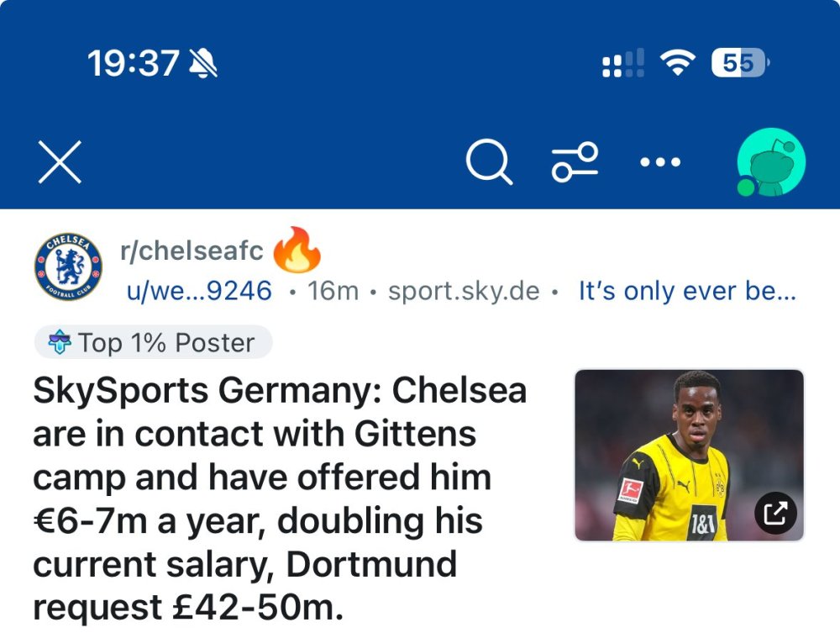Tap the Snoo profile avatar

click(771, 162)
